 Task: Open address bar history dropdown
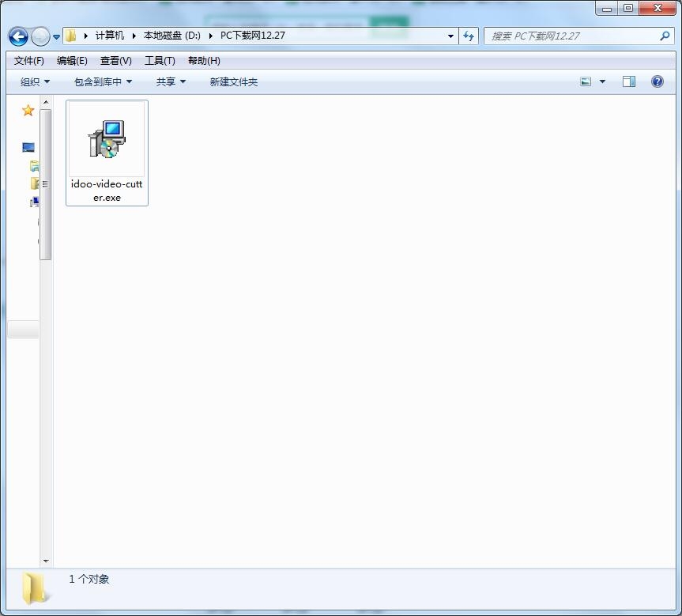click(x=450, y=36)
